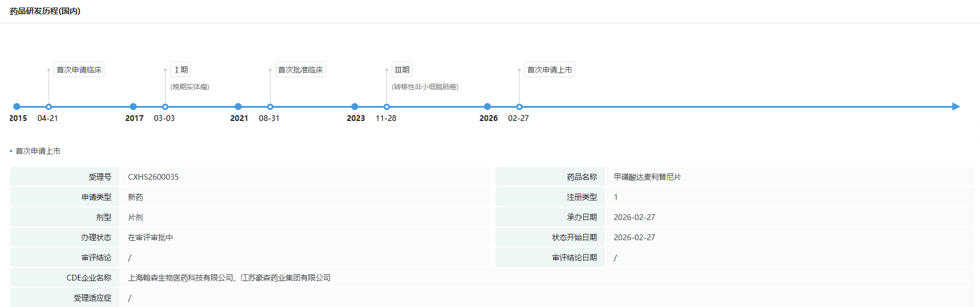Screen dimensions: 980x307
Task: Open the 首次批准临床 milestone label
Action: pyautogui.click(x=301, y=70)
